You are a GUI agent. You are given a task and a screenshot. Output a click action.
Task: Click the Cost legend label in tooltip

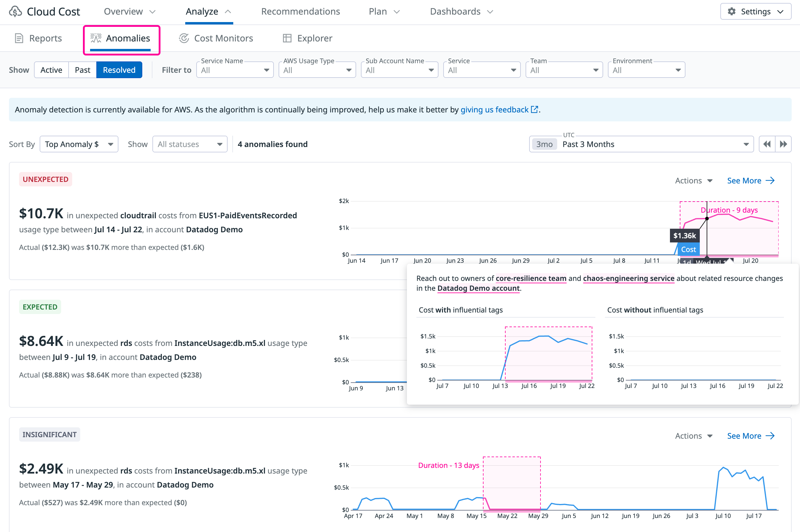pos(688,249)
